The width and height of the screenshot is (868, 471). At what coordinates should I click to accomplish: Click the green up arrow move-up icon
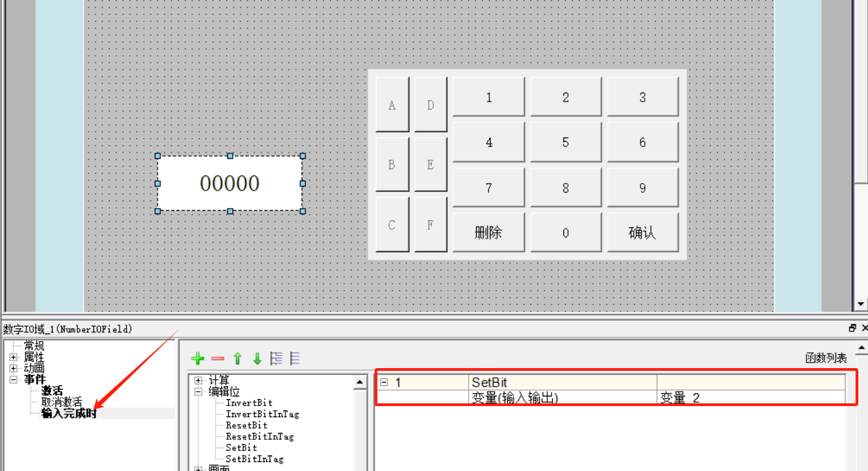[x=238, y=358]
